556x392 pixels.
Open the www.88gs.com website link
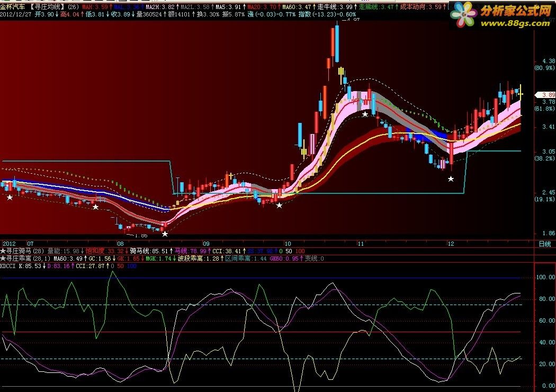tap(516, 23)
